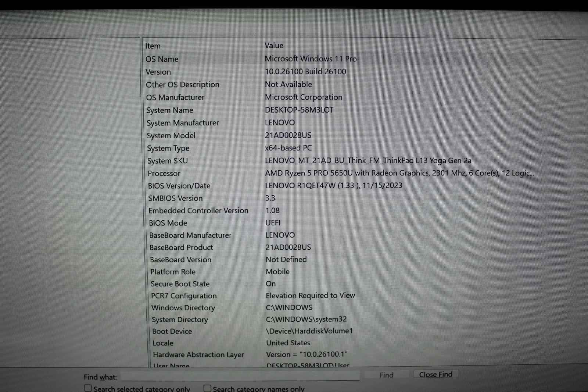Click 'x64-based PC' value
This screenshot has height=392, width=588.
pos(288,148)
